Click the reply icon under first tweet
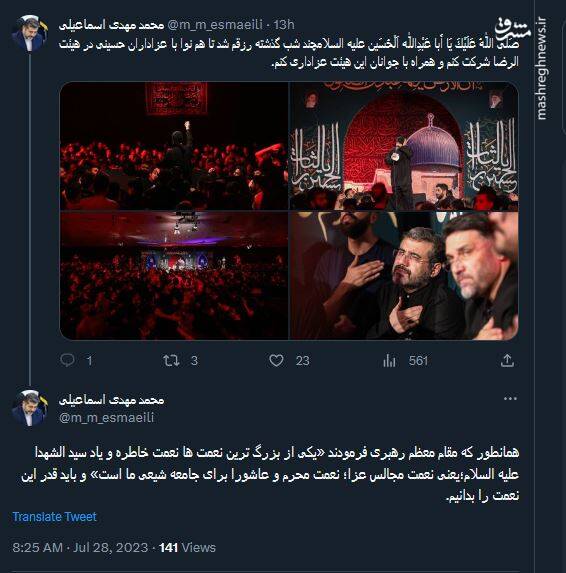 [67, 360]
